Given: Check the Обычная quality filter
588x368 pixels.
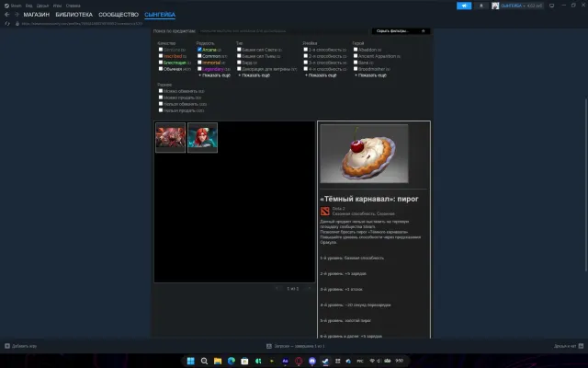Looking at the screenshot, I should coord(161,69).
